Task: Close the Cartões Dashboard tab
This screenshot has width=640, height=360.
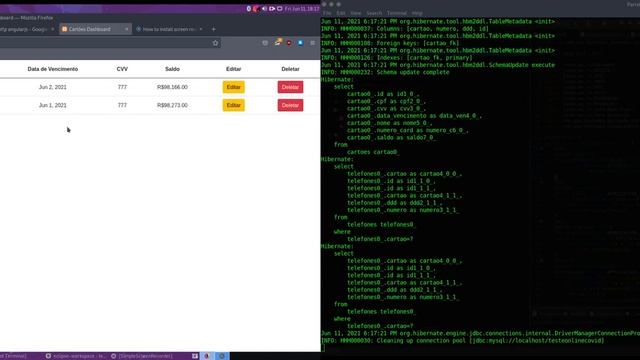Action: point(127,29)
